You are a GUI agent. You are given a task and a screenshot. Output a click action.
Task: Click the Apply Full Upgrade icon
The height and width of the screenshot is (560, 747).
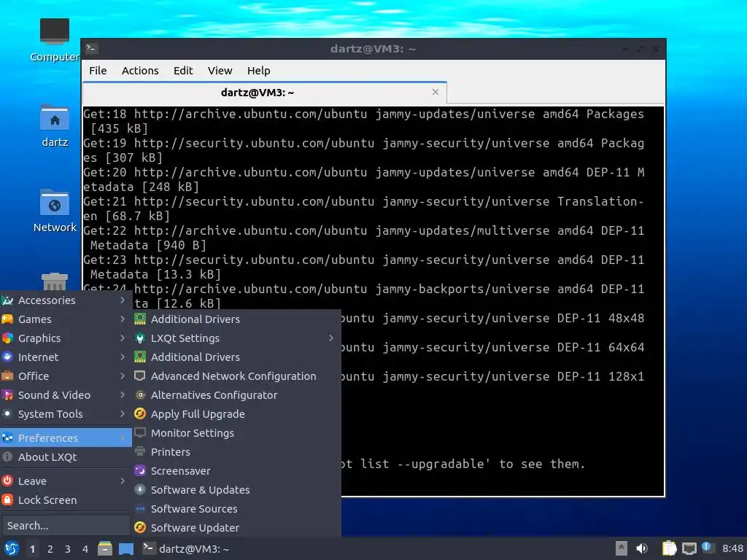click(139, 414)
